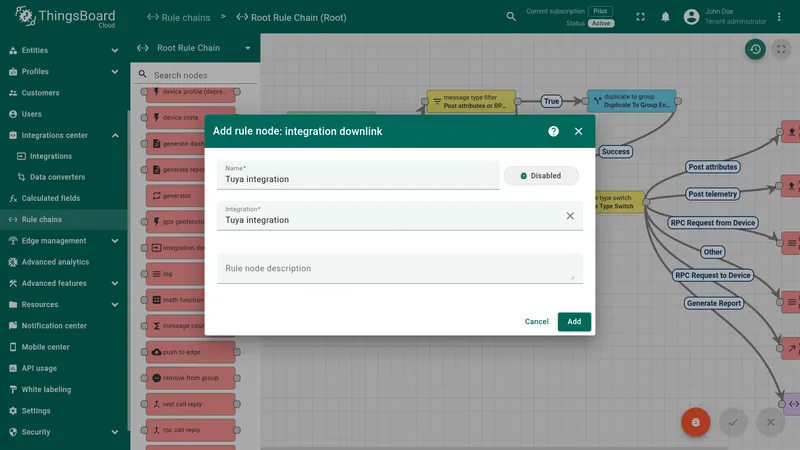Open search from top bar magnifier
The image size is (800, 450).
(x=511, y=17)
